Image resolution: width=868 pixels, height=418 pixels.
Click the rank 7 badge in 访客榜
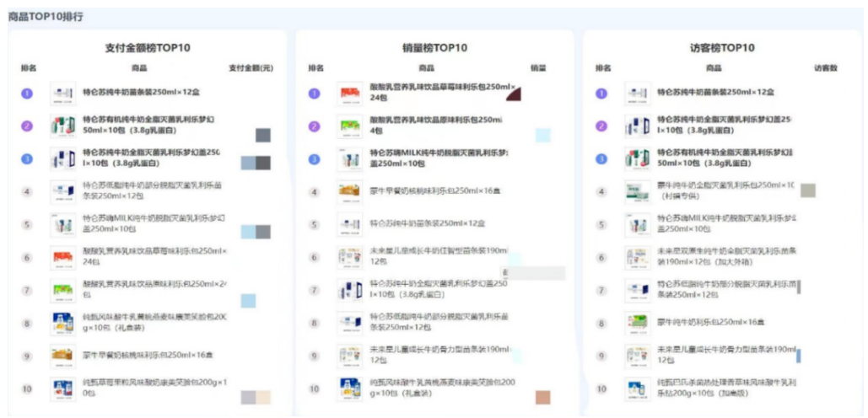601,291
